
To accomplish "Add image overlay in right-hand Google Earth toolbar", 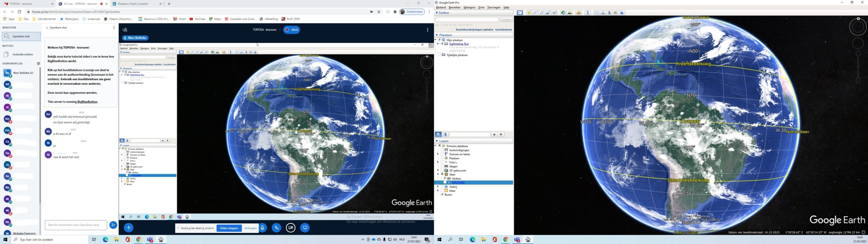I will click(x=548, y=13).
